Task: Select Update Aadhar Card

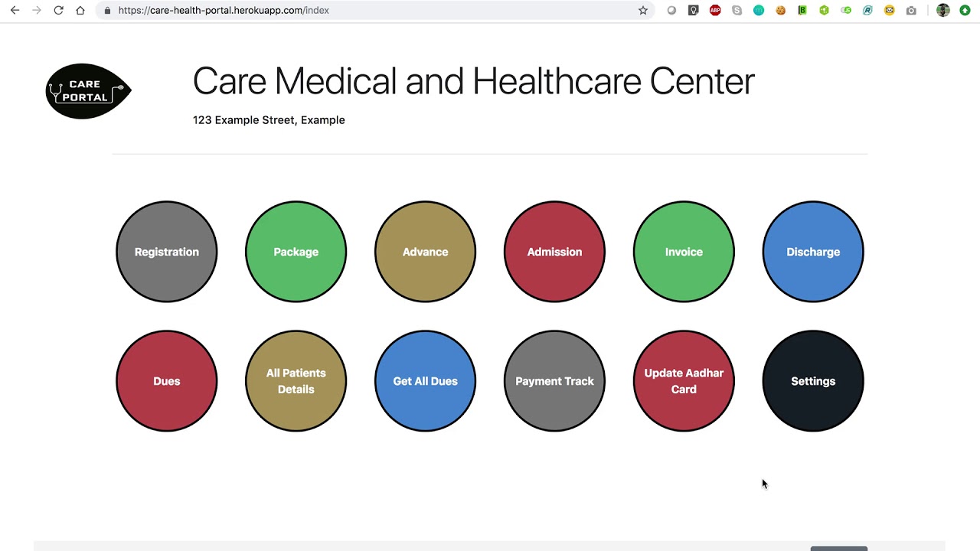Action: [684, 381]
